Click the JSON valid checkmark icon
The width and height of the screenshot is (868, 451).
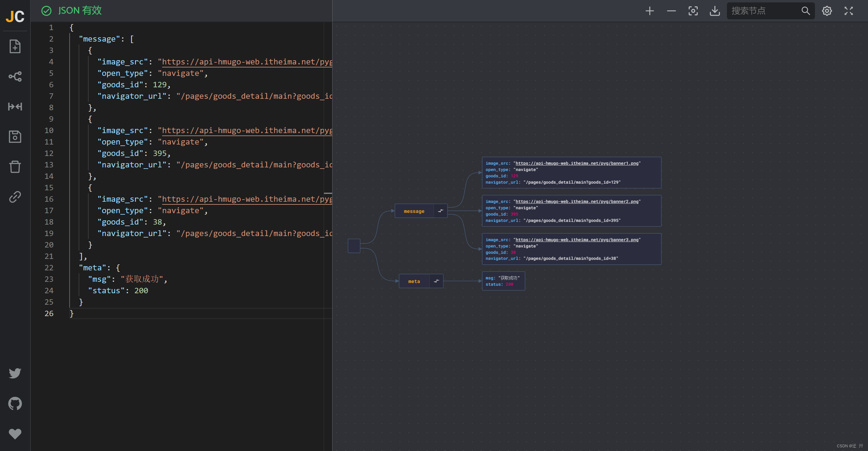[x=46, y=11]
